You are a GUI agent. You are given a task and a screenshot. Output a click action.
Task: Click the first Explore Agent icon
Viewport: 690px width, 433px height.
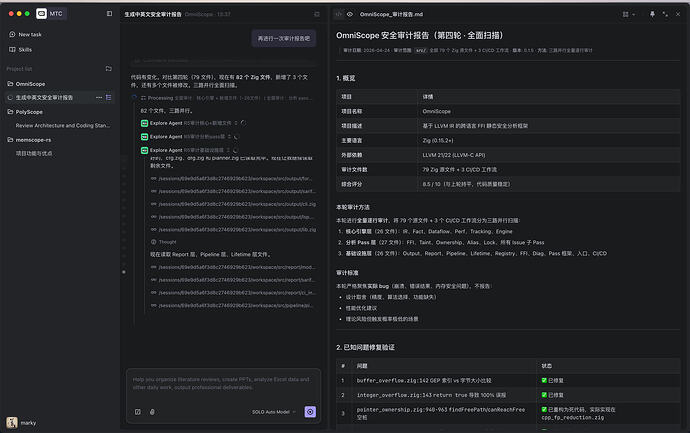click(x=144, y=123)
